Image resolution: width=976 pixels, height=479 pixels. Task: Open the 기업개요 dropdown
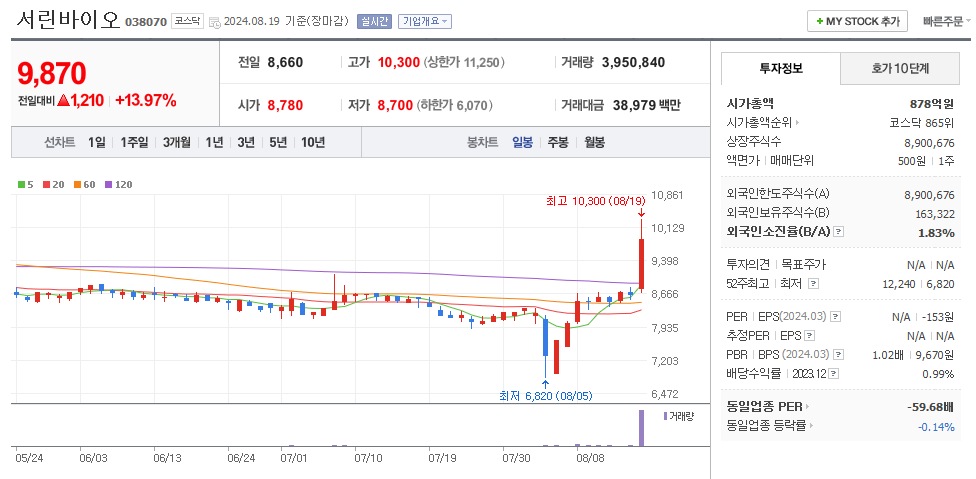pos(425,21)
